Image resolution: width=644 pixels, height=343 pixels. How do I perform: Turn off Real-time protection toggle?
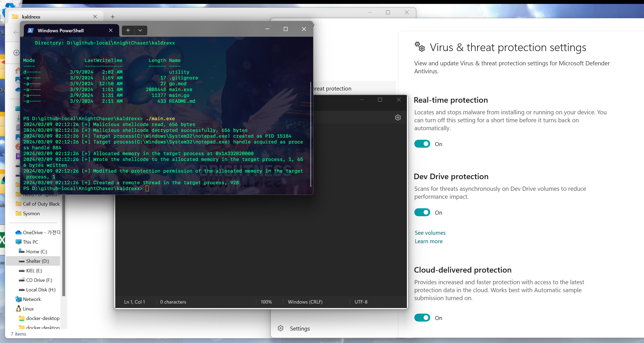pyautogui.click(x=422, y=144)
